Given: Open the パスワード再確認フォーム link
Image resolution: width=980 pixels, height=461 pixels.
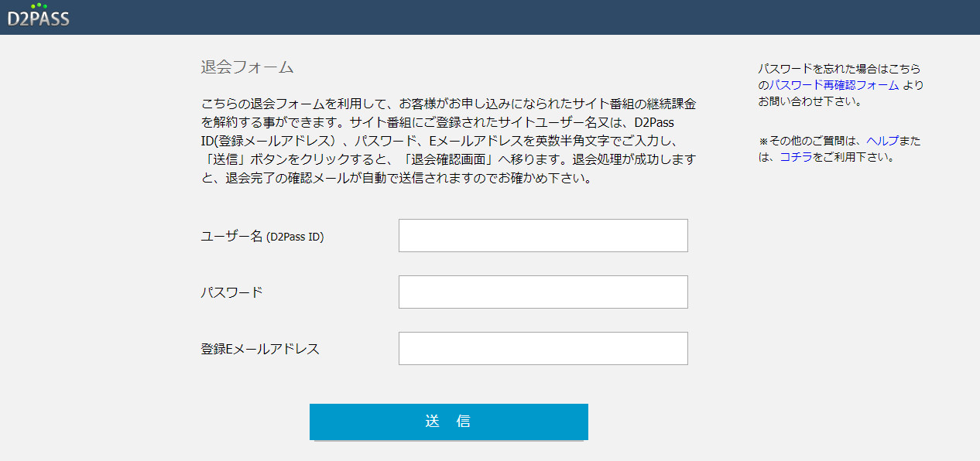Looking at the screenshot, I should pyautogui.click(x=834, y=85).
